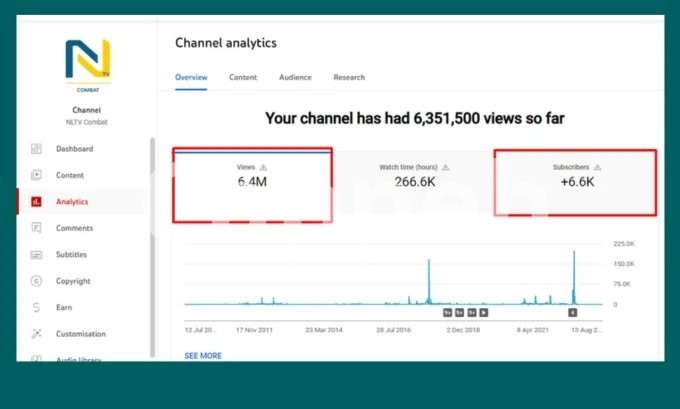Click the Dashboard icon in the sidebar
The height and width of the screenshot is (409, 680).
coord(36,149)
